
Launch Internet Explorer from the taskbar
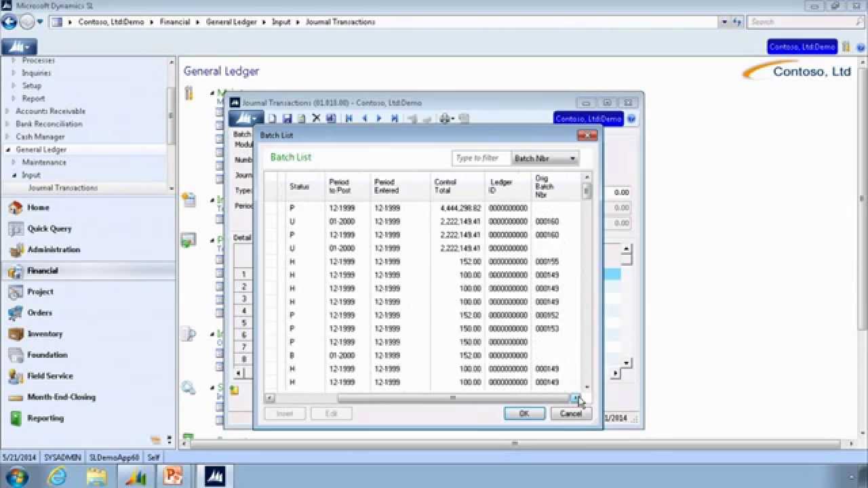58,476
